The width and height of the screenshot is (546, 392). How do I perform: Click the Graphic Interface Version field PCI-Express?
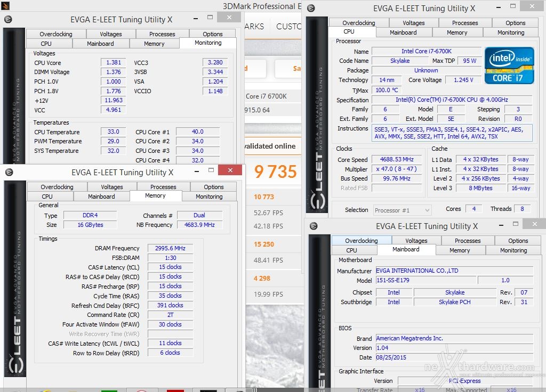(465, 381)
